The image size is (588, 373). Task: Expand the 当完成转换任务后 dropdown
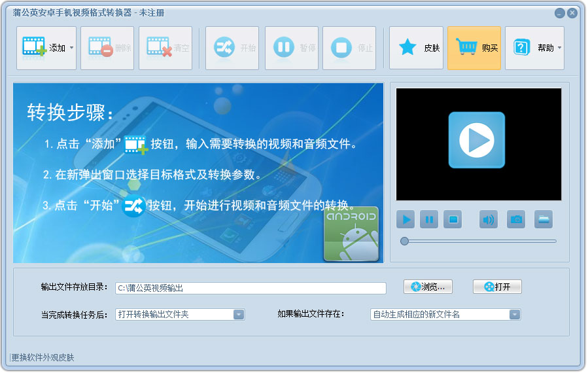tap(239, 315)
